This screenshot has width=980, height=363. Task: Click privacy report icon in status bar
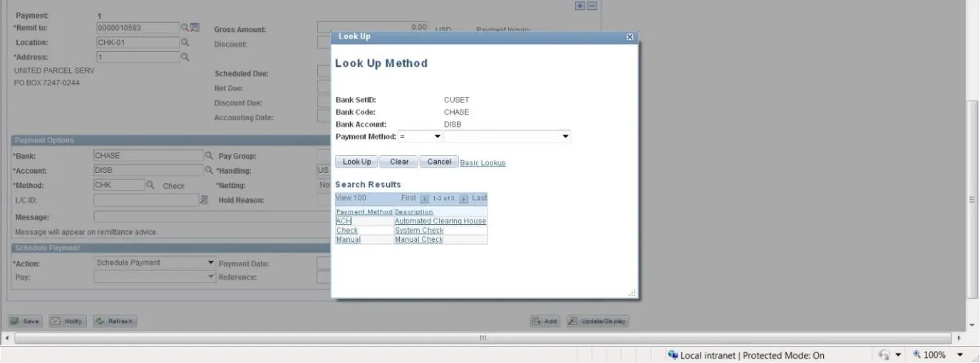884,354
